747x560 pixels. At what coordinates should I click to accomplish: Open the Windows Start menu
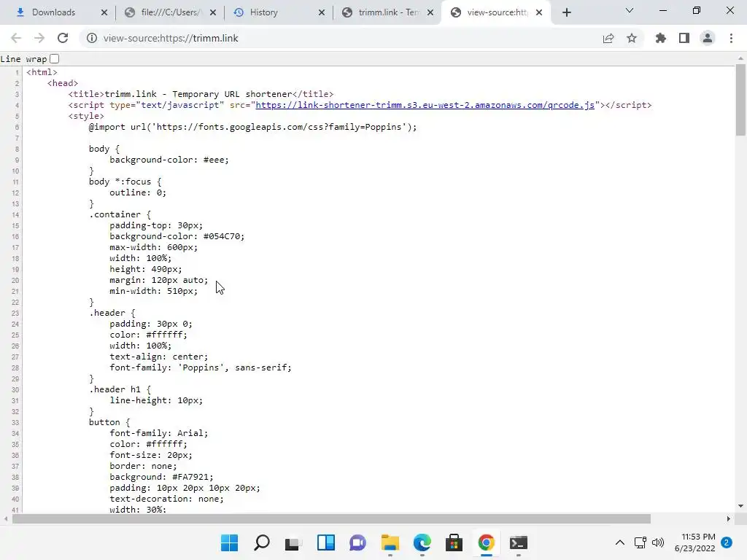pos(230,542)
